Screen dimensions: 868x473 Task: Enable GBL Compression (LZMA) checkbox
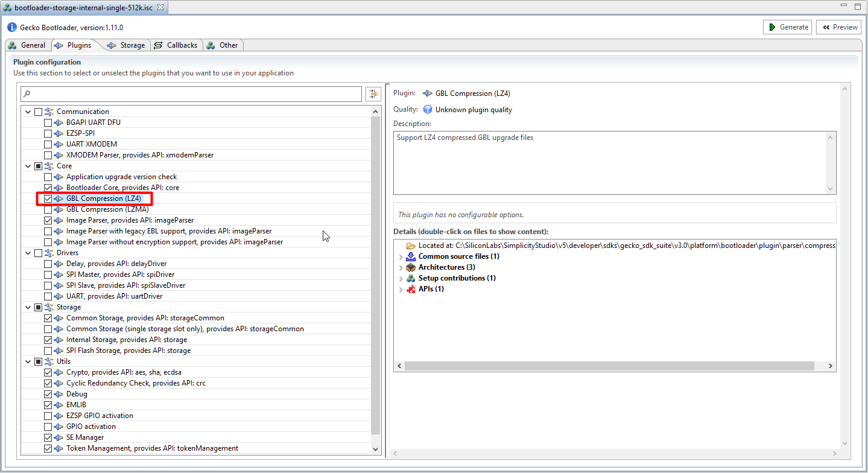(48, 209)
